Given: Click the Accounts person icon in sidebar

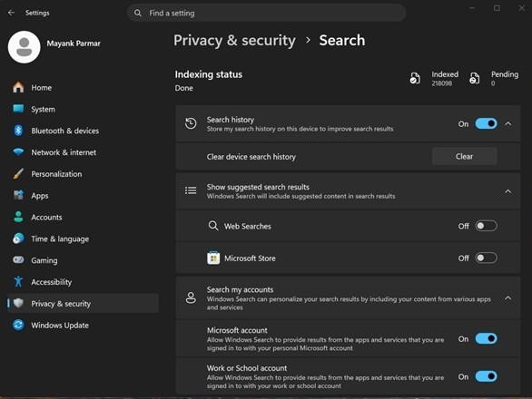Looking at the screenshot, I should tap(18, 217).
